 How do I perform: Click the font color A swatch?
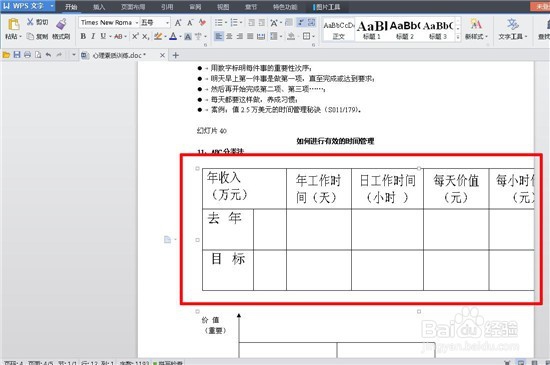click(173, 36)
